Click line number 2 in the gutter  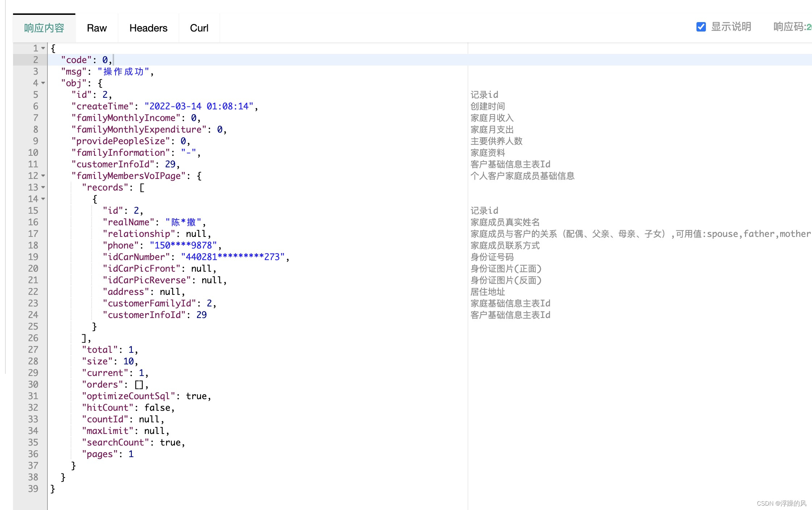click(35, 60)
